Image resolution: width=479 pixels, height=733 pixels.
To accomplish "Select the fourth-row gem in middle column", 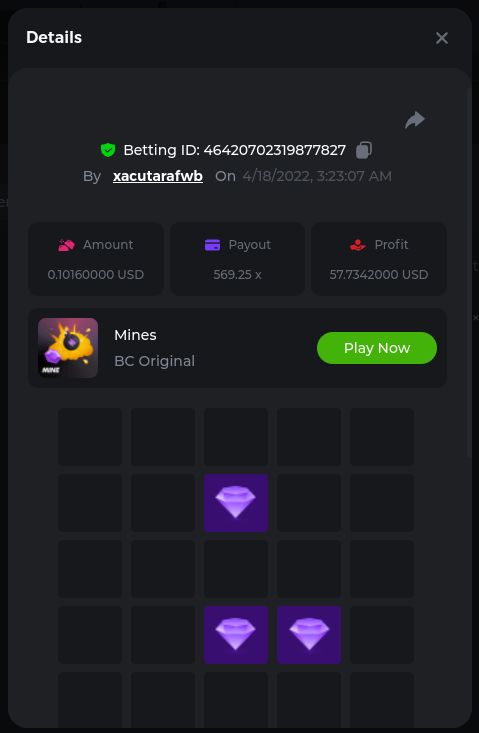I will (x=236, y=635).
